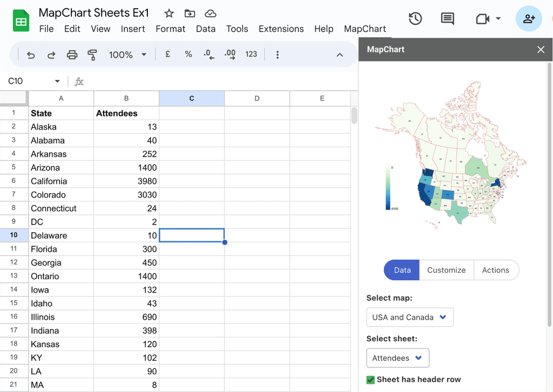This screenshot has width=553, height=392.
Task: Select column A header
Action: [61, 98]
